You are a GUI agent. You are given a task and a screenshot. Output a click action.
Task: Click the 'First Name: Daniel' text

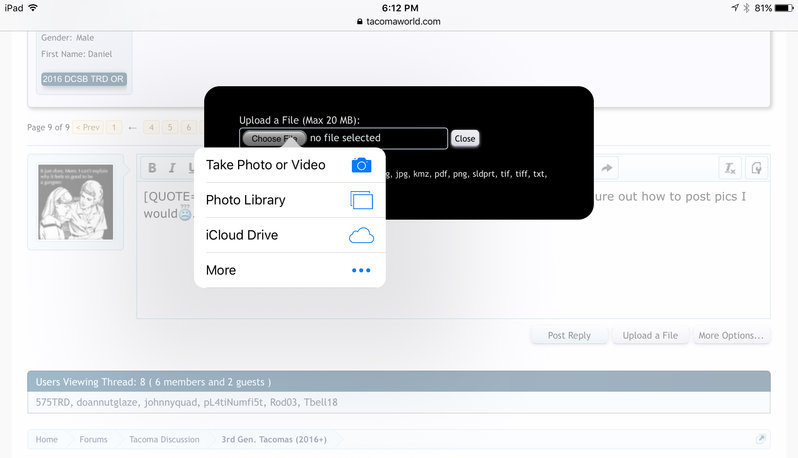[x=76, y=54]
